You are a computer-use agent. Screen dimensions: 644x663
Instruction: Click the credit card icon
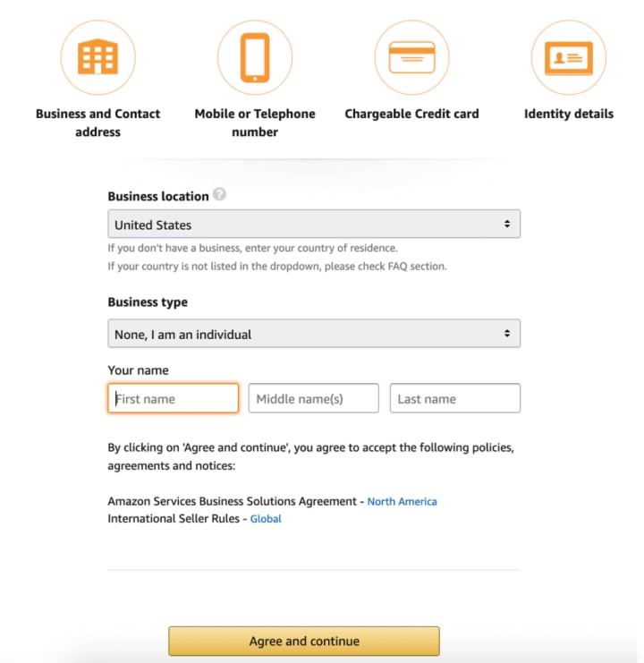click(x=411, y=57)
